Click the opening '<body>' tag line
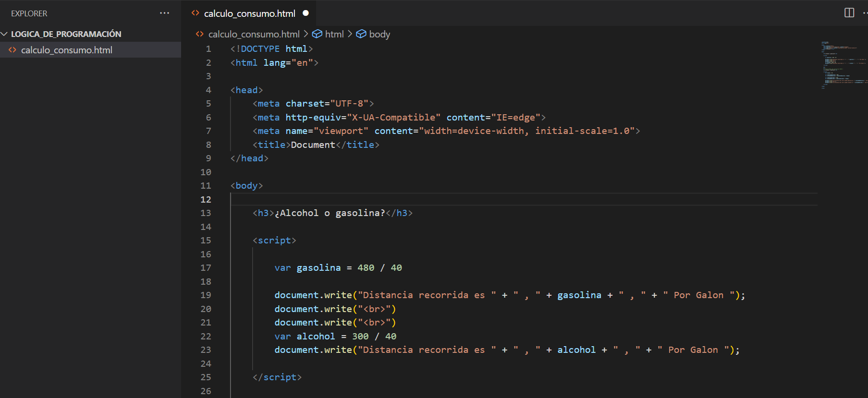 point(246,186)
